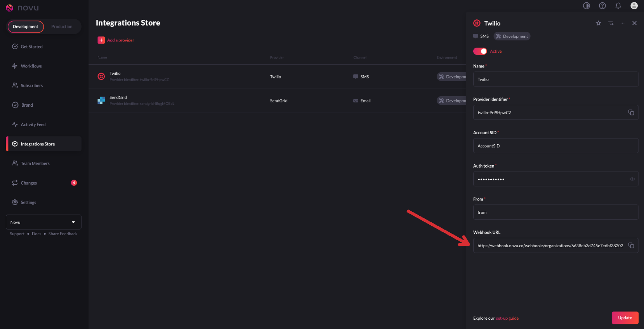The image size is (644, 329).
Task: Toggle the theme switch icon in header
Action: pyautogui.click(x=587, y=5)
